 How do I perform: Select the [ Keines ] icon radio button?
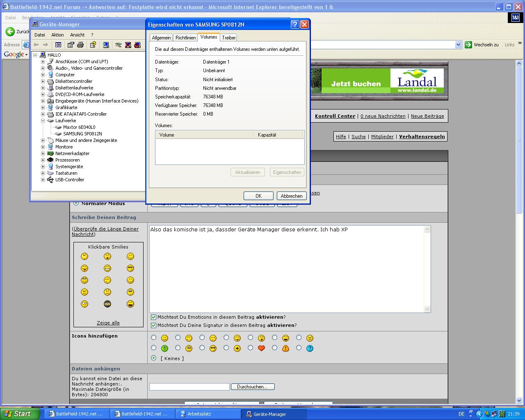click(153, 358)
